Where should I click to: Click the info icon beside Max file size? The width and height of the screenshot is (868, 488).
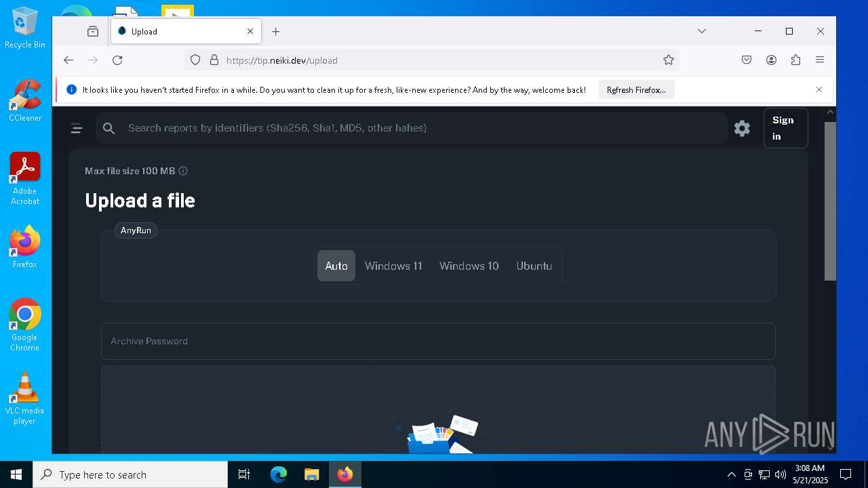[183, 171]
